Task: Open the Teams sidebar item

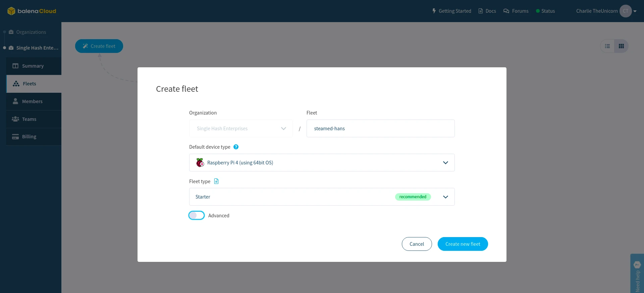Action: pos(29,119)
